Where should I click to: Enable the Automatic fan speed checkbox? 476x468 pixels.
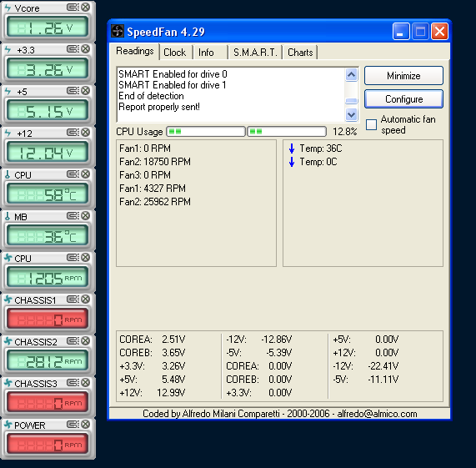[x=371, y=124]
